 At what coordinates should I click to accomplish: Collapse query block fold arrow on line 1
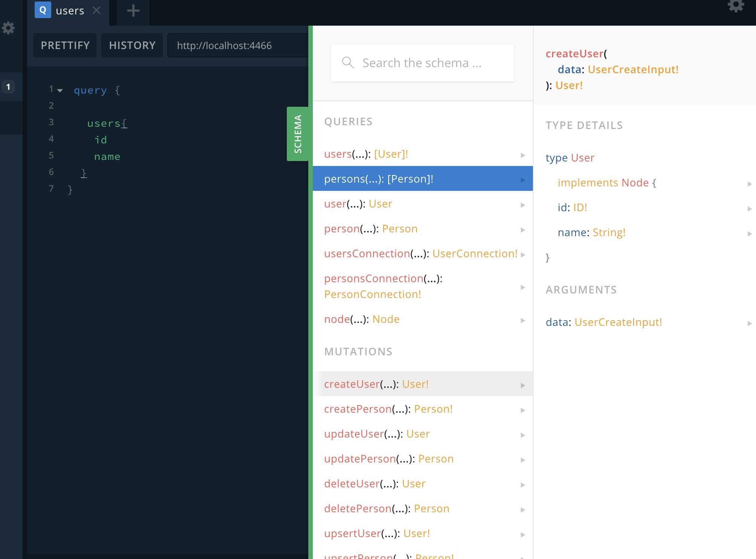coord(60,90)
